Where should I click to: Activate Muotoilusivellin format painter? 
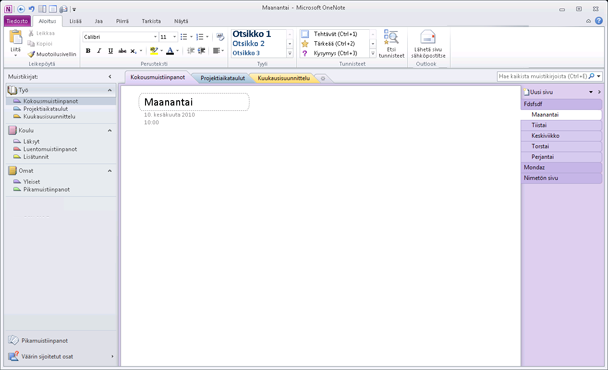point(52,54)
